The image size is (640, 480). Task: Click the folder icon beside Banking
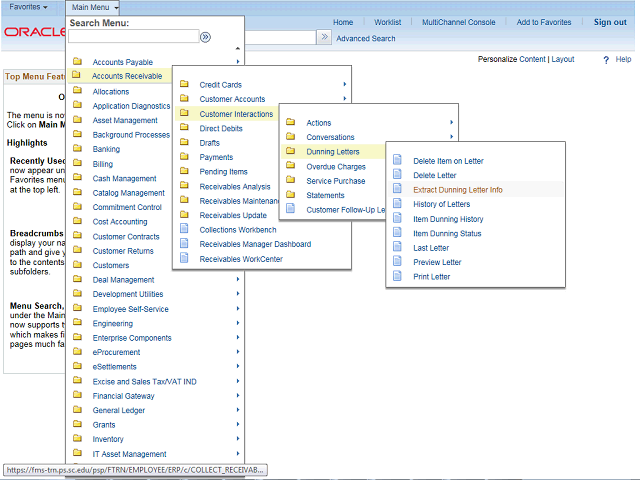point(77,149)
